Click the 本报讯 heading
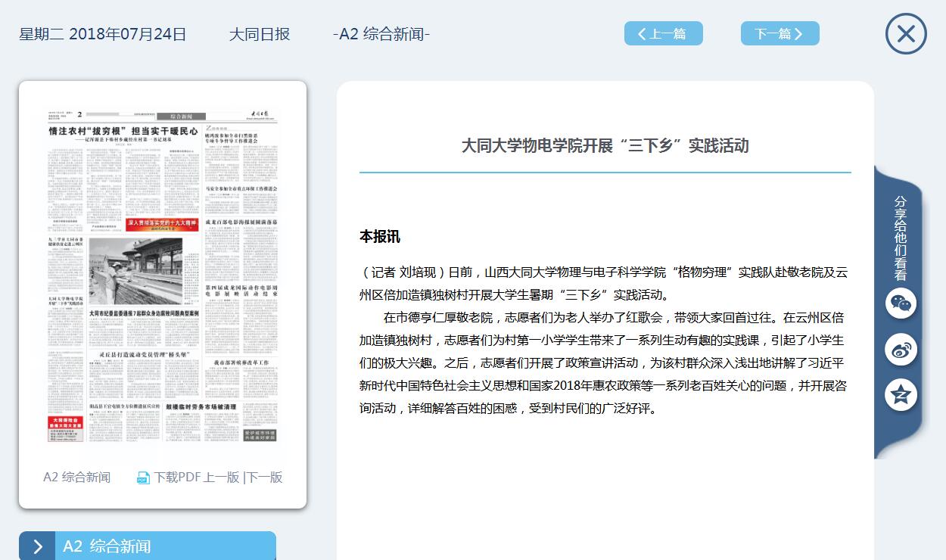This screenshot has height=560, width=946. point(380,237)
